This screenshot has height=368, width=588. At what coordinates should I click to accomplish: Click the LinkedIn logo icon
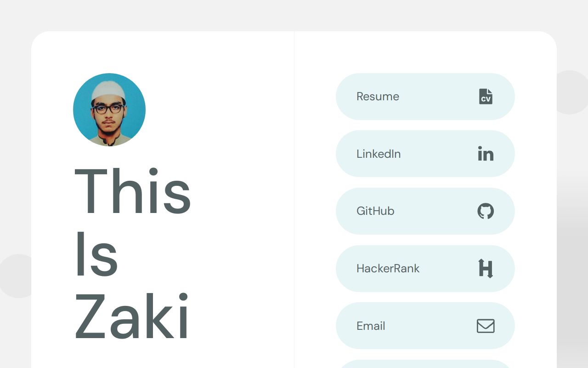(486, 154)
